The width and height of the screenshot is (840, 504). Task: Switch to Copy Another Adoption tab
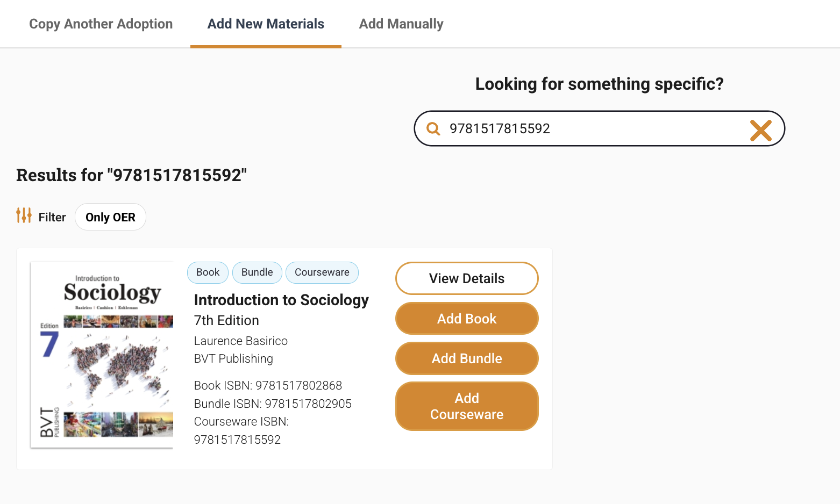tap(101, 24)
